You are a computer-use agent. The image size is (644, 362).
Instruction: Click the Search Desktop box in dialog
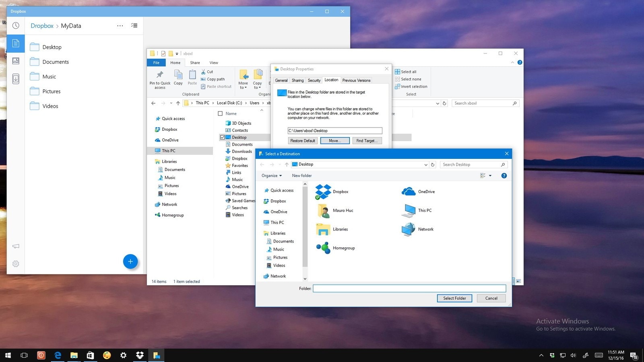(474, 165)
